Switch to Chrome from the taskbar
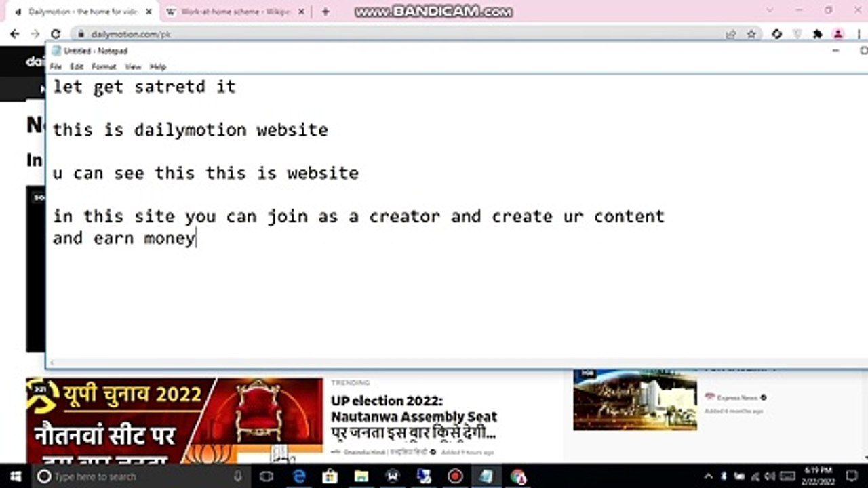 point(518,476)
